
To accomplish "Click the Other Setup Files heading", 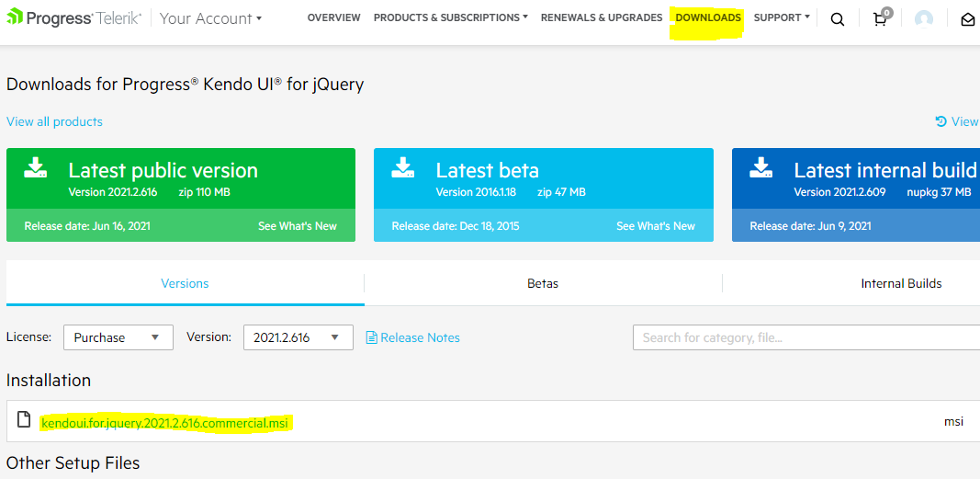I will click(x=73, y=462).
